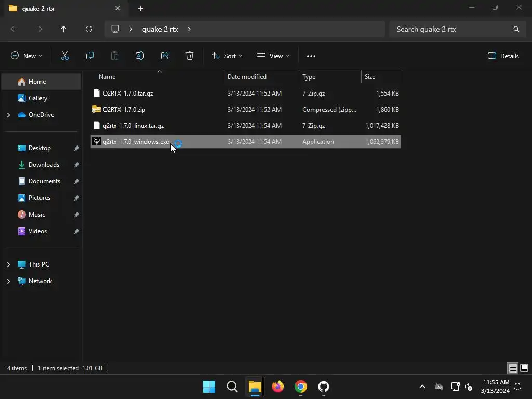
Task: Switch to details list view icon
Action: 513,368
